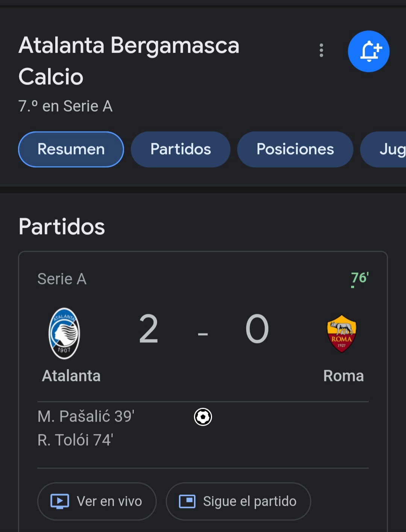
Task: Open the Posiciones tab
Action: [295, 149]
